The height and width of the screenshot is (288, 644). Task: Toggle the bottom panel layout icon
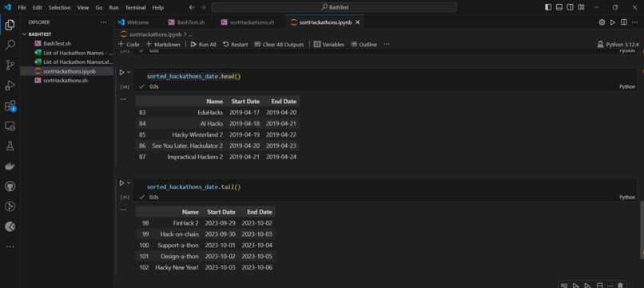559,7
